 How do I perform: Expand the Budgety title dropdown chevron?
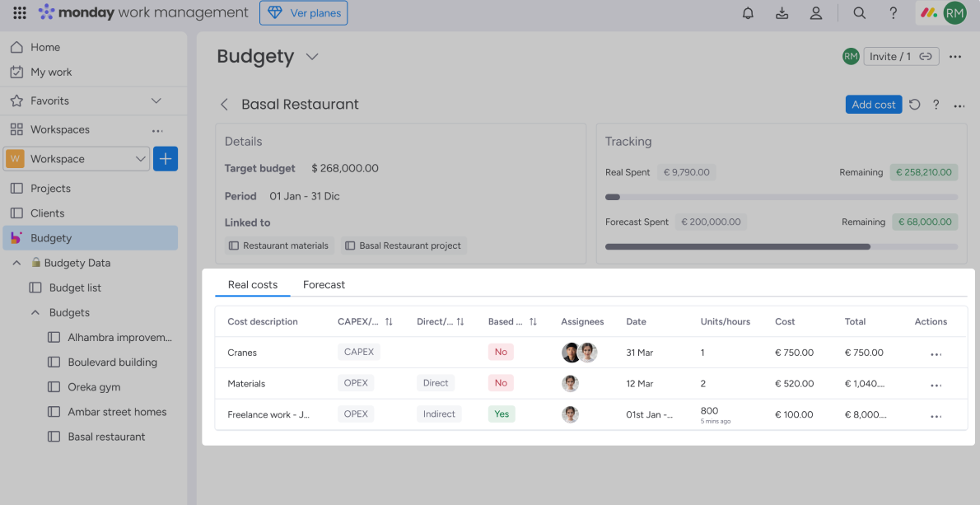tap(312, 57)
